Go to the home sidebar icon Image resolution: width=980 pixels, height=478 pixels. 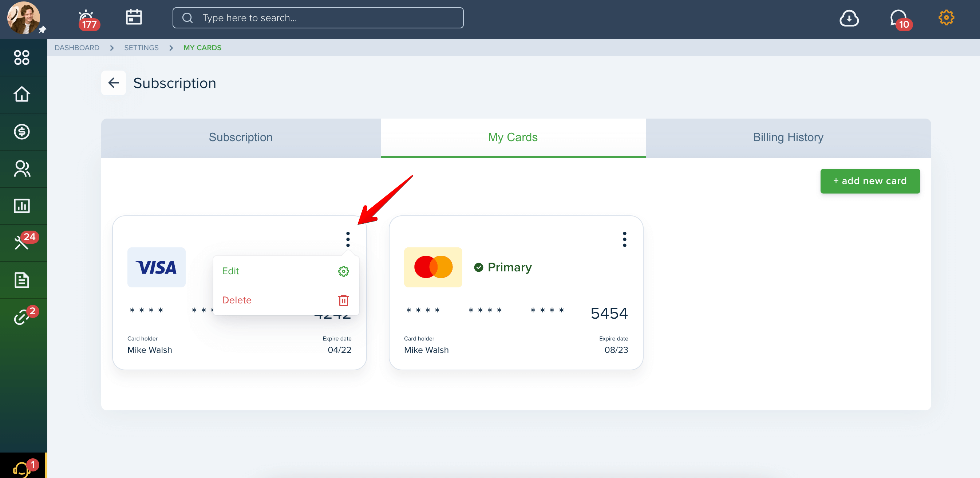click(22, 94)
